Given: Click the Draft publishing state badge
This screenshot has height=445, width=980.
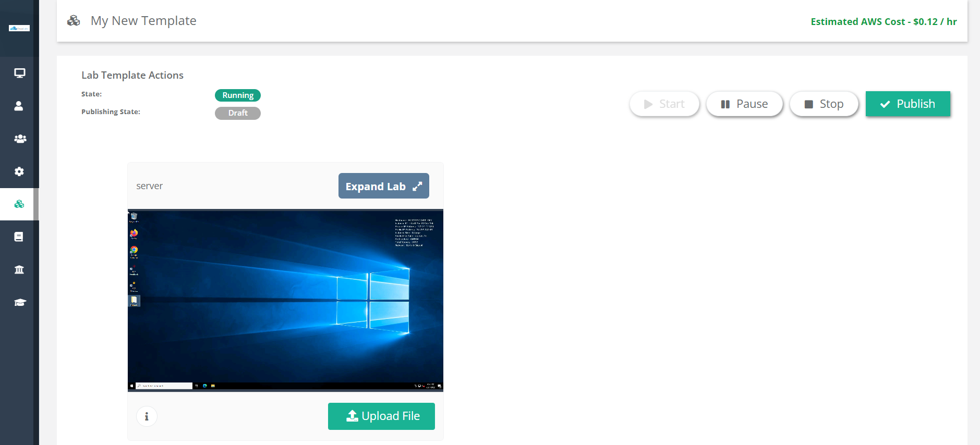Looking at the screenshot, I should coord(238,113).
